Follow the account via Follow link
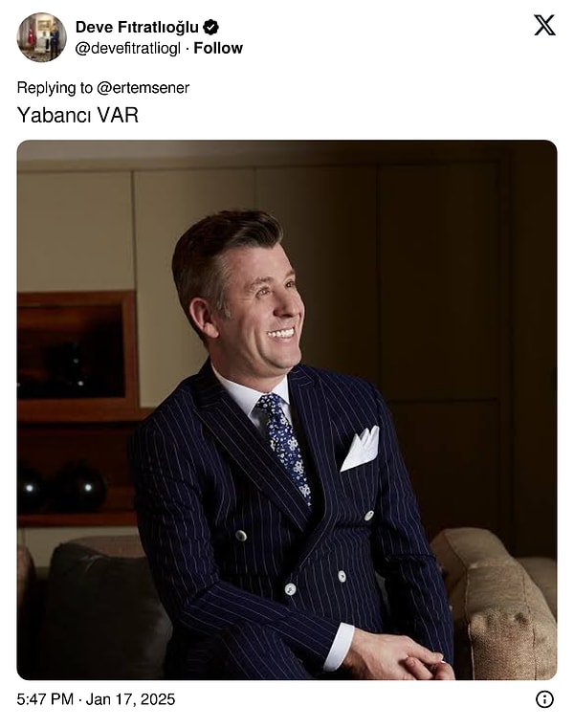This screenshot has height=728, width=574. tap(218, 48)
